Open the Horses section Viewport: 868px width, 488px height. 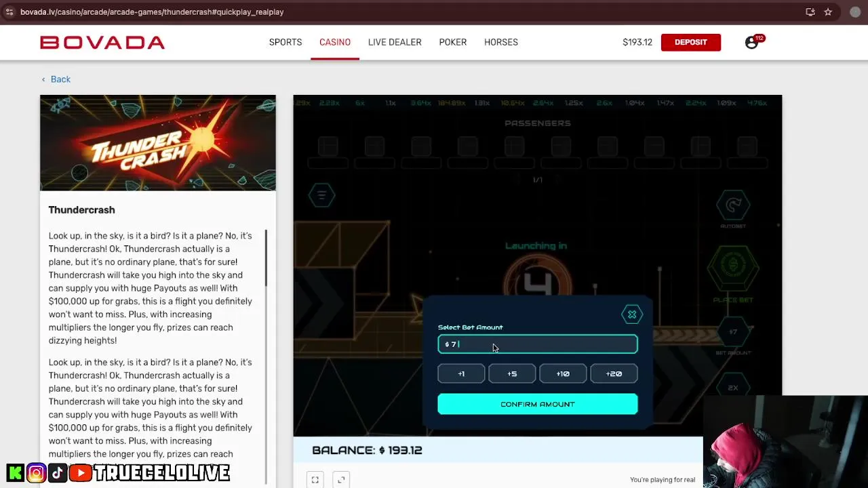coord(501,42)
